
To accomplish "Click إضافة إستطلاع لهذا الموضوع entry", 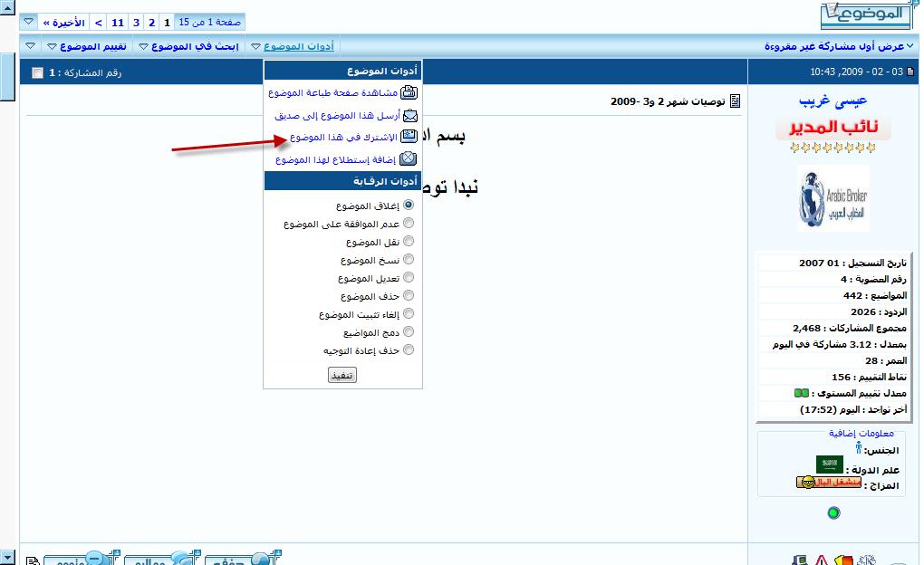I will click(335, 159).
